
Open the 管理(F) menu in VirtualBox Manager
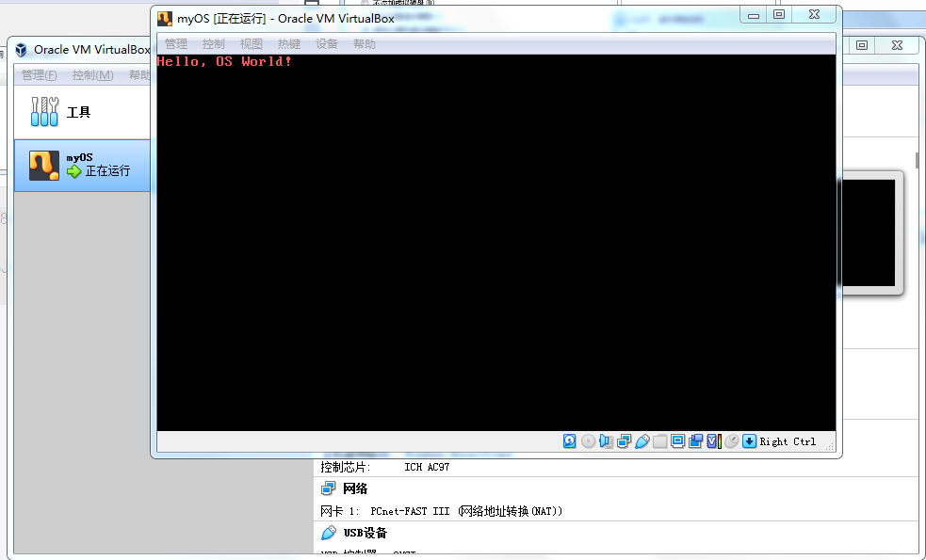tap(41, 74)
